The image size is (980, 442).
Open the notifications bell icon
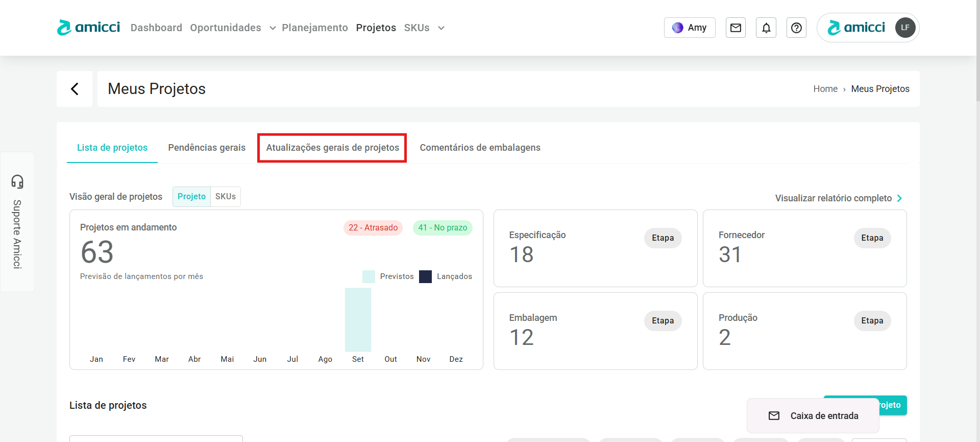tap(766, 28)
